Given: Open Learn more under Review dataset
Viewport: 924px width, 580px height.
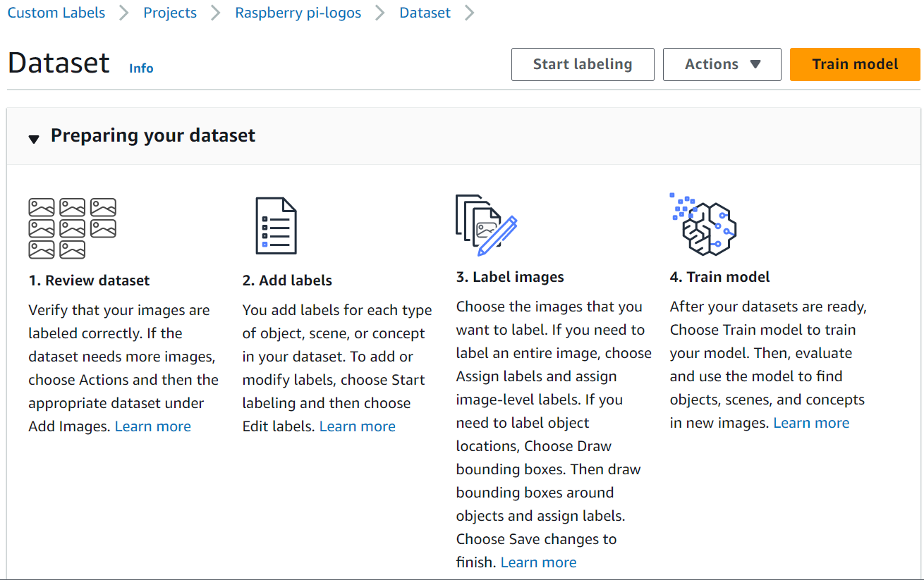Looking at the screenshot, I should click(153, 426).
